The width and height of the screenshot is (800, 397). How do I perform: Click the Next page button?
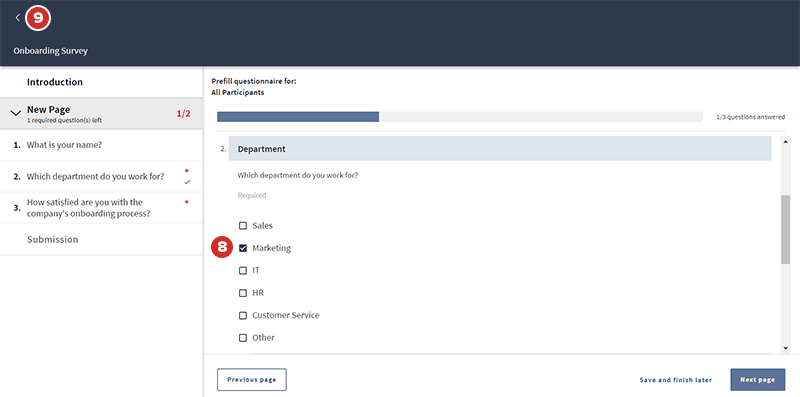coord(758,380)
